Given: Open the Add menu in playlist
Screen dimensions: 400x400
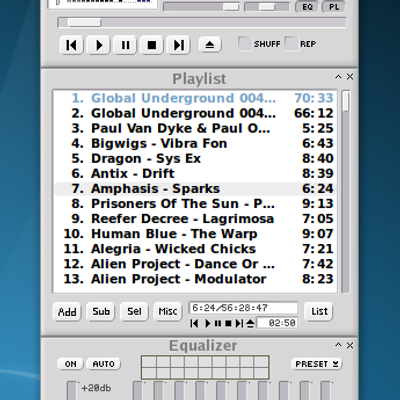Looking at the screenshot, I should (67, 312).
